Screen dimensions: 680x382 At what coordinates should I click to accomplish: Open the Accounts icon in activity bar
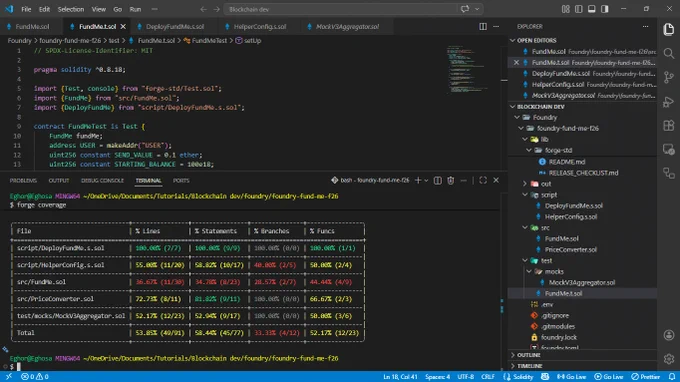669,335
